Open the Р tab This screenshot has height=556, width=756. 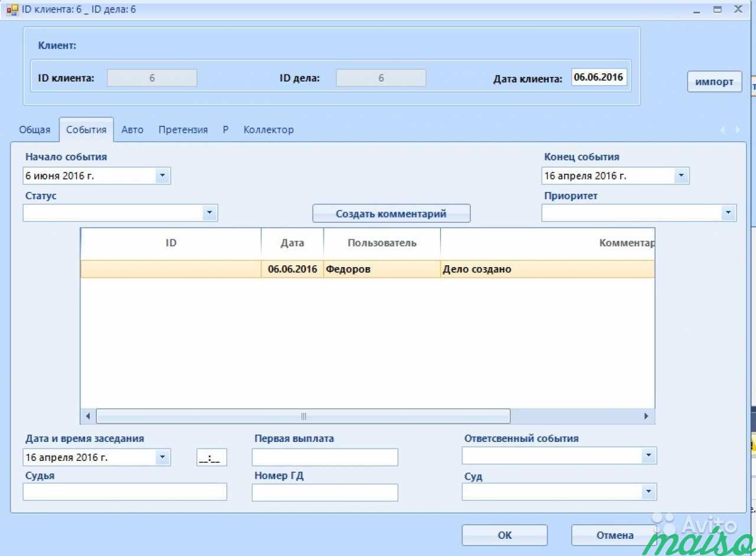[226, 129]
